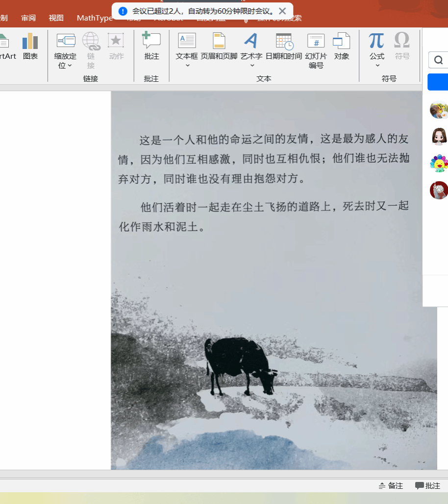Expand the 文本框 text box dropdown arrow
448x504 pixels.
[187, 66]
